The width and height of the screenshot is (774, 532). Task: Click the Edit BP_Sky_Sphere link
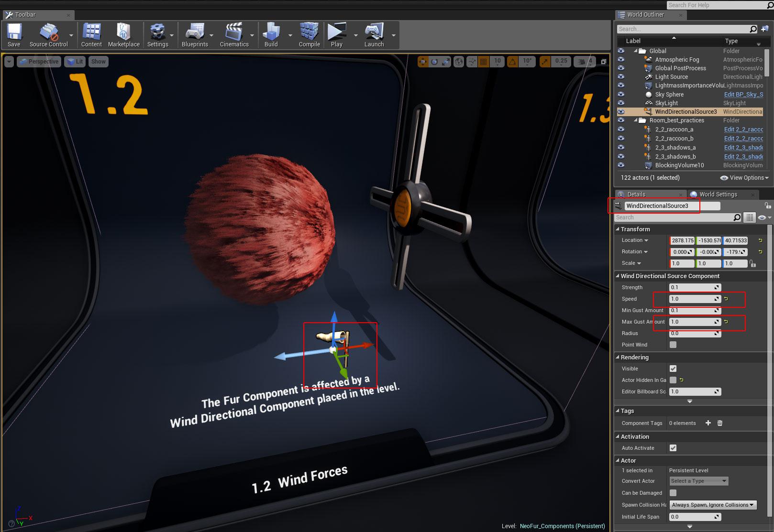tap(743, 95)
